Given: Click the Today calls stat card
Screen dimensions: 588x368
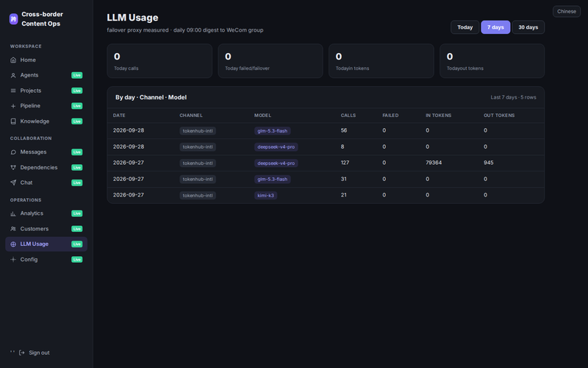Looking at the screenshot, I should (x=159, y=61).
